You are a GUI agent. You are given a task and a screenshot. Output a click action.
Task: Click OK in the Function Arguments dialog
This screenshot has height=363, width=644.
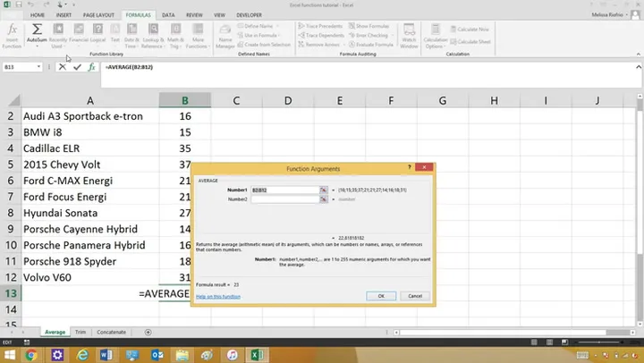381,296
